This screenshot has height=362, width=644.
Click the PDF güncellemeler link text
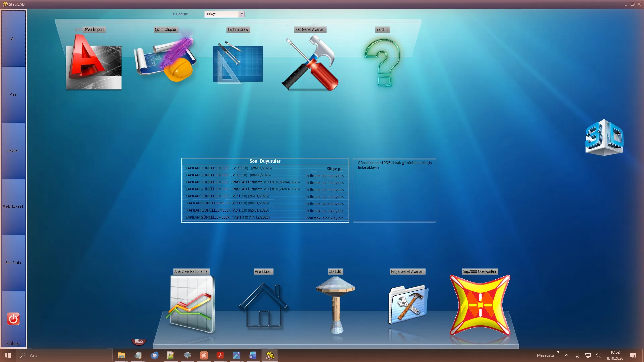pos(394,165)
